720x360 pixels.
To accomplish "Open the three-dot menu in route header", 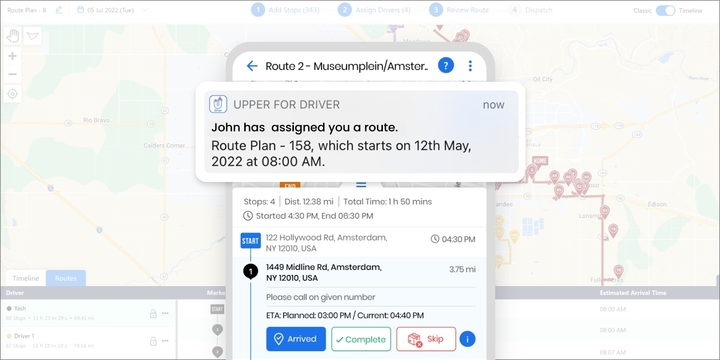I will [470, 66].
